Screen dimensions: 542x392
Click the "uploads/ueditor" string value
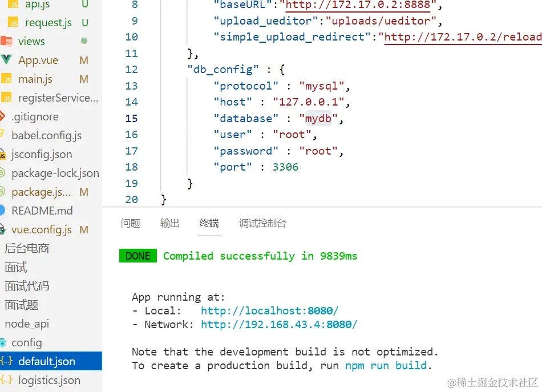pyautogui.click(x=381, y=21)
